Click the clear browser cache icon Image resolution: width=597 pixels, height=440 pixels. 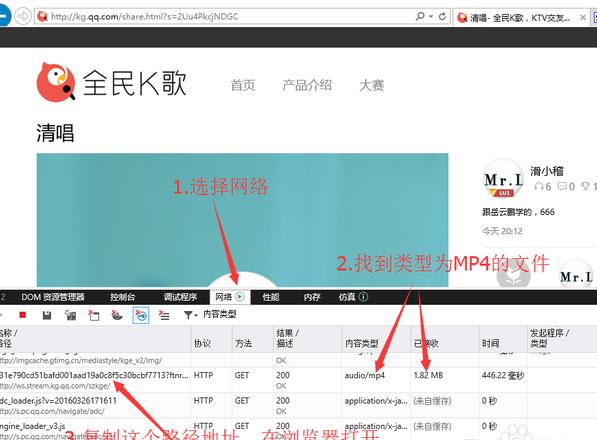94,315
